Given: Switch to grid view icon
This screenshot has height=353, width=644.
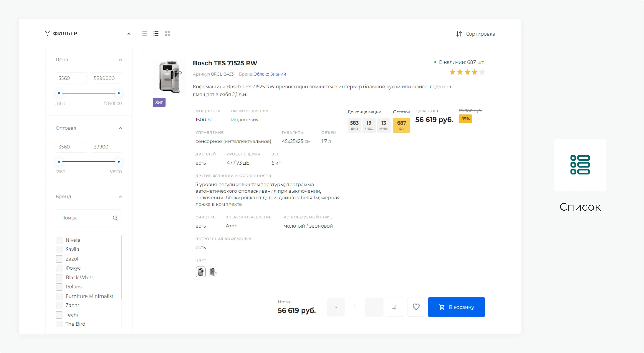Looking at the screenshot, I should coord(168,33).
